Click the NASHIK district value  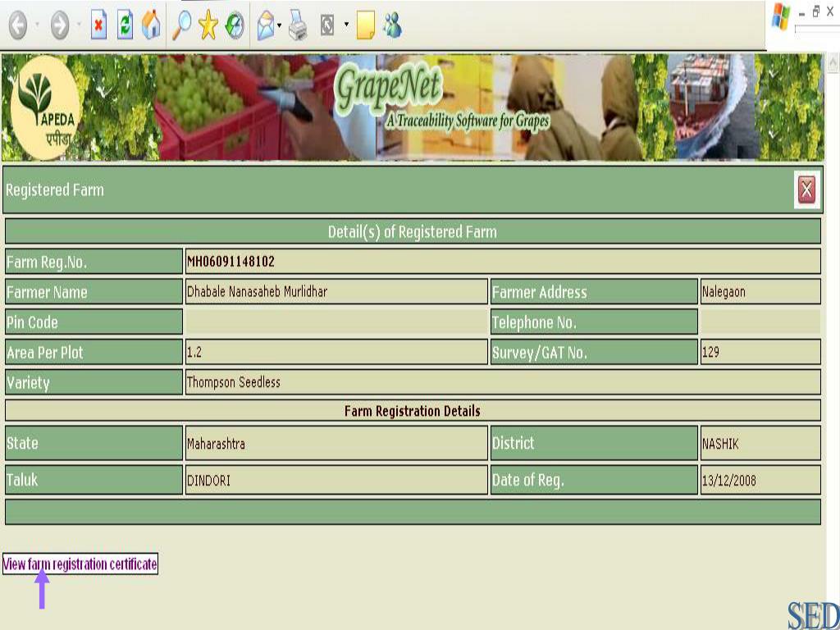pyautogui.click(x=720, y=444)
